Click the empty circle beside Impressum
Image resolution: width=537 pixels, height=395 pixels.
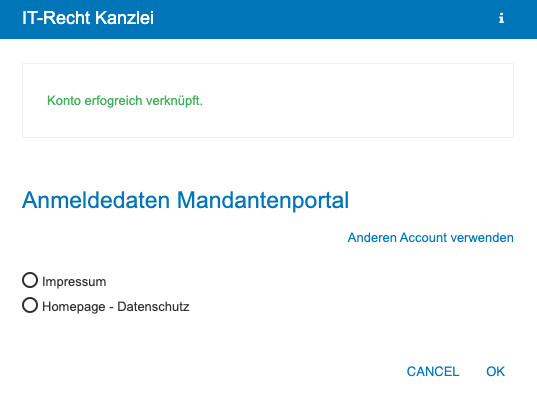click(x=30, y=280)
